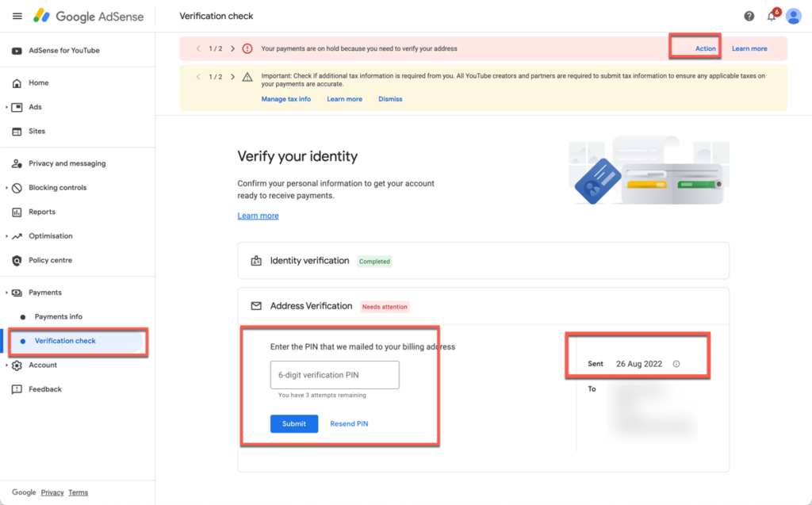Expand the Ads menu arrow
Viewport: 812px width, 505px height.
click(6, 107)
